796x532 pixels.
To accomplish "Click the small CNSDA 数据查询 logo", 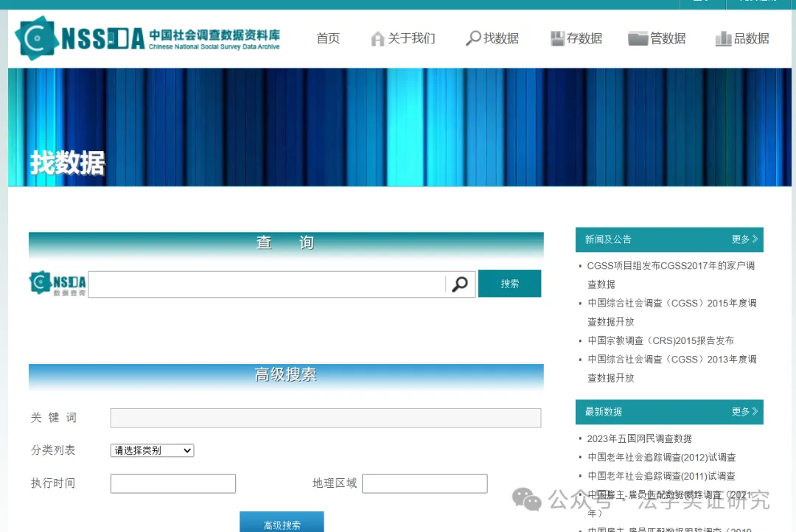I will click(x=58, y=284).
